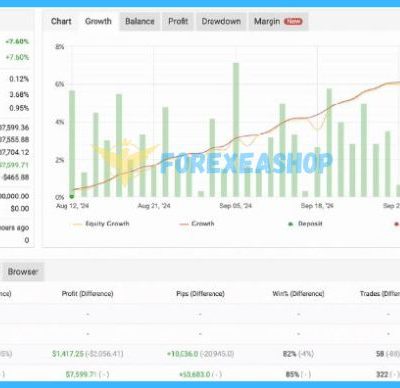Click the 322 trades value

[382, 374]
